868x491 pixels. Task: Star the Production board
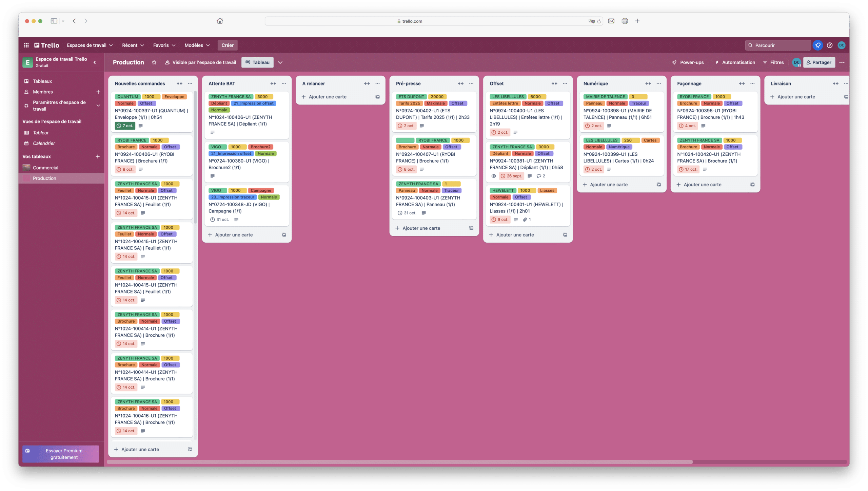click(154, 62)
